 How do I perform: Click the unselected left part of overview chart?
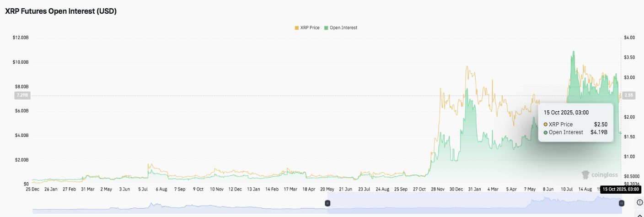[180, 203]
